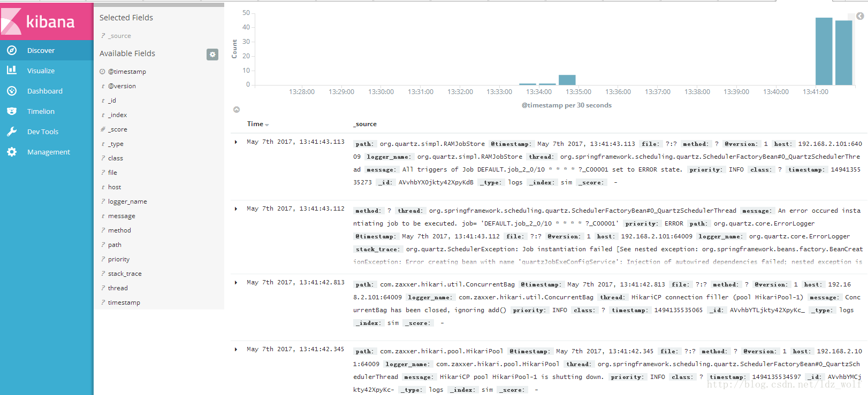The height and width of the screenshot is (395, 868).
Task: Collapse the histogram chart with round arrow
Action: (237, 110)
